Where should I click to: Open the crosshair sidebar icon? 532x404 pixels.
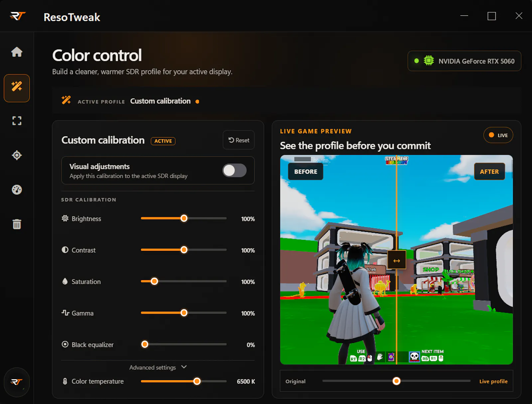pos(17,155)
